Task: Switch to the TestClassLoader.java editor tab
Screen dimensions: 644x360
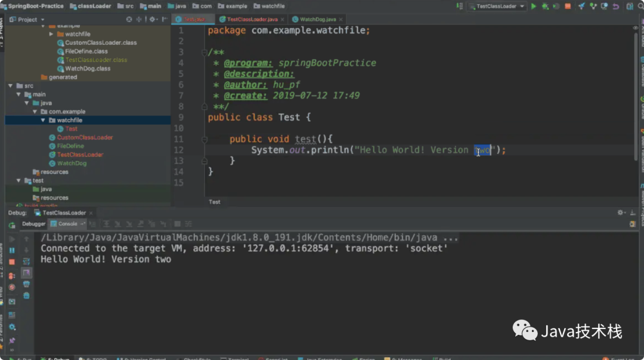Action: pyautogui.click(x=252, y=19)
